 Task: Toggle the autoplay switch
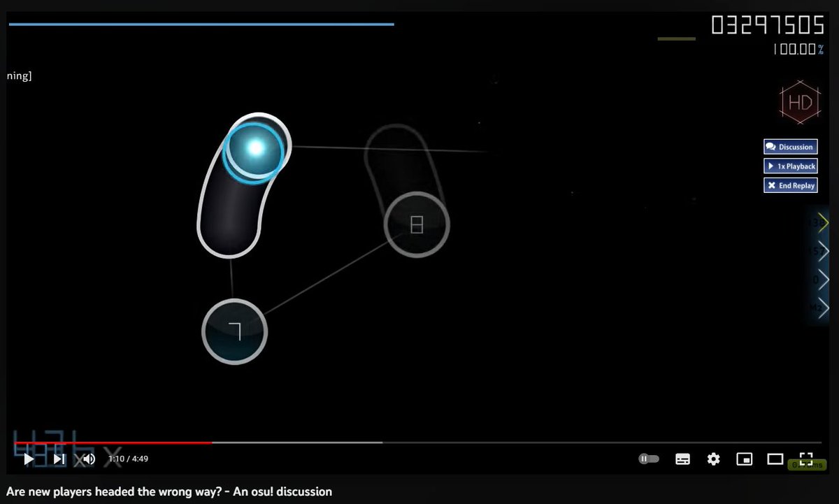coord(649,459)
